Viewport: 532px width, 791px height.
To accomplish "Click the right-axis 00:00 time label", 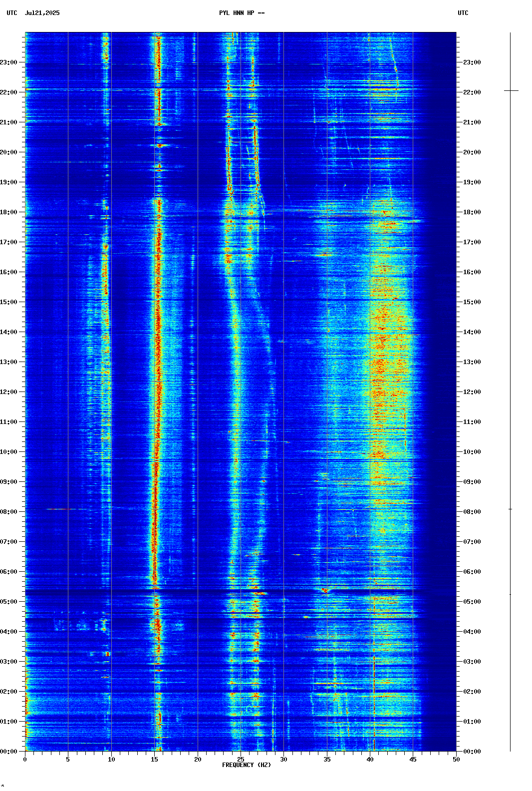I will (472, 752).
